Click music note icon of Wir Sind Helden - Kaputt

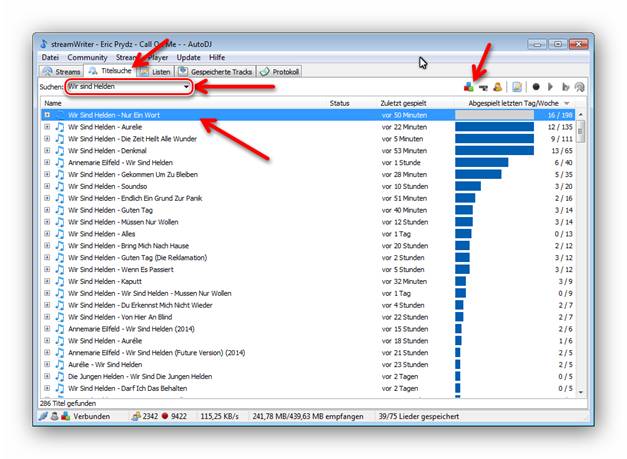pos(60,281)
